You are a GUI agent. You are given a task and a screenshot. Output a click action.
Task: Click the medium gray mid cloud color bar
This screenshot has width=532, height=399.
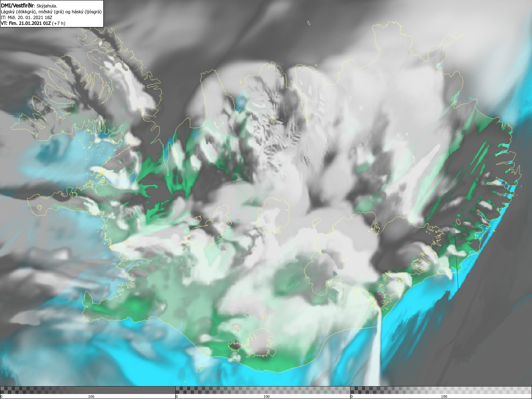pos(263,390)
